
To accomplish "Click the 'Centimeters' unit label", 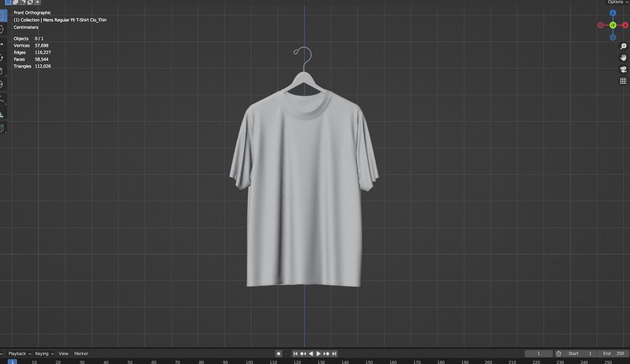I will 26,27.
